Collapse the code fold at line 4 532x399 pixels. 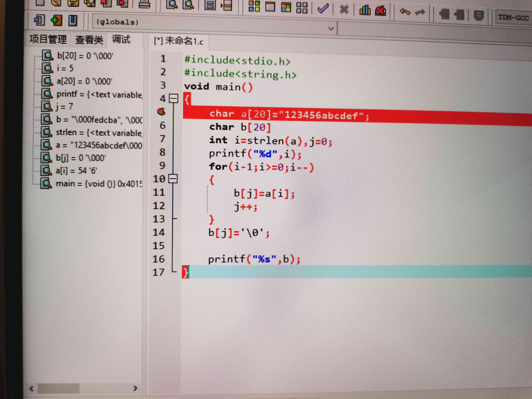pos(173,98)
